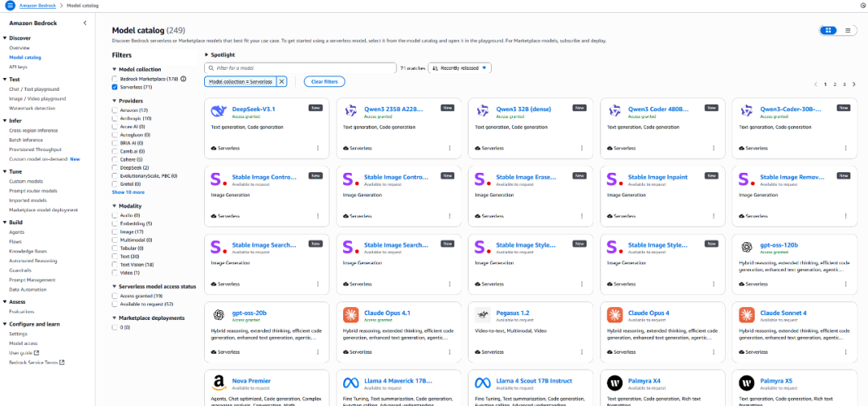Open the hamburger navigation menu icon
This screenshot has height=406, width=868.
pos(10,5)
